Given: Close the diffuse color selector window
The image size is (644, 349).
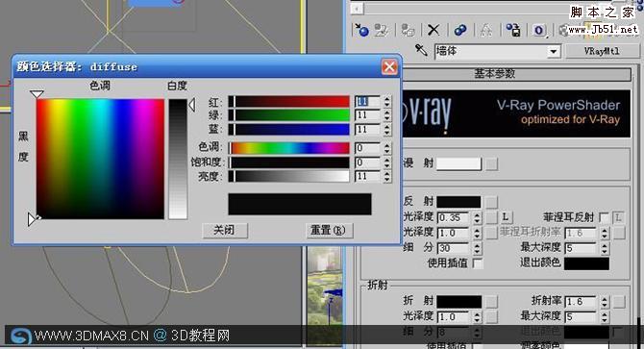Looking at the screenshot, I should click(x=389, y=67).
